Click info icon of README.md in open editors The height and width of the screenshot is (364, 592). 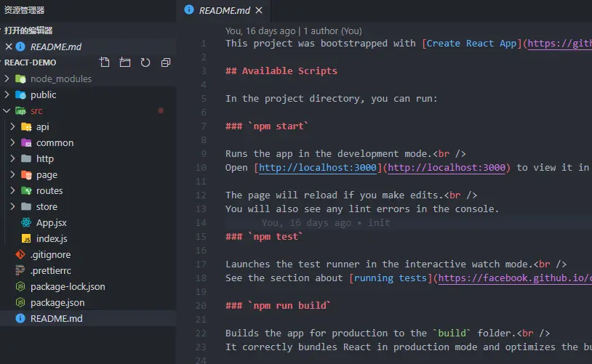(x=20, y=46)
